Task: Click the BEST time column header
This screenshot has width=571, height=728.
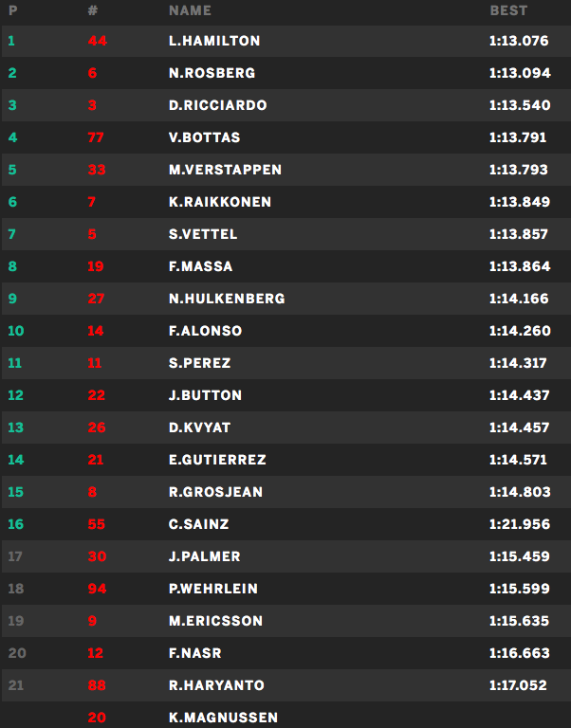Action: pos(508,10)
